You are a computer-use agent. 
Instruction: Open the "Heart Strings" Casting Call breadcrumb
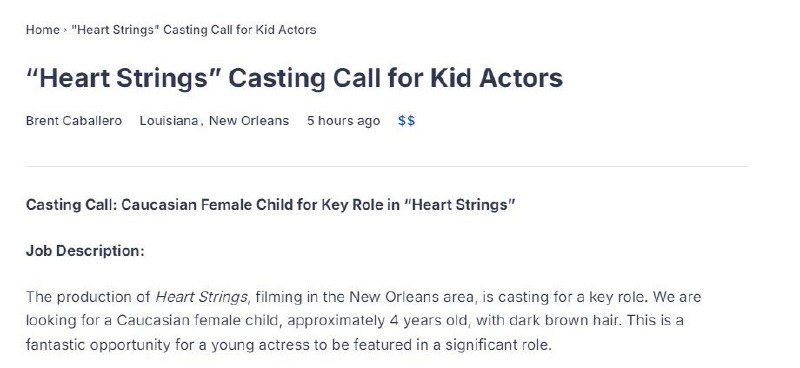194,30
